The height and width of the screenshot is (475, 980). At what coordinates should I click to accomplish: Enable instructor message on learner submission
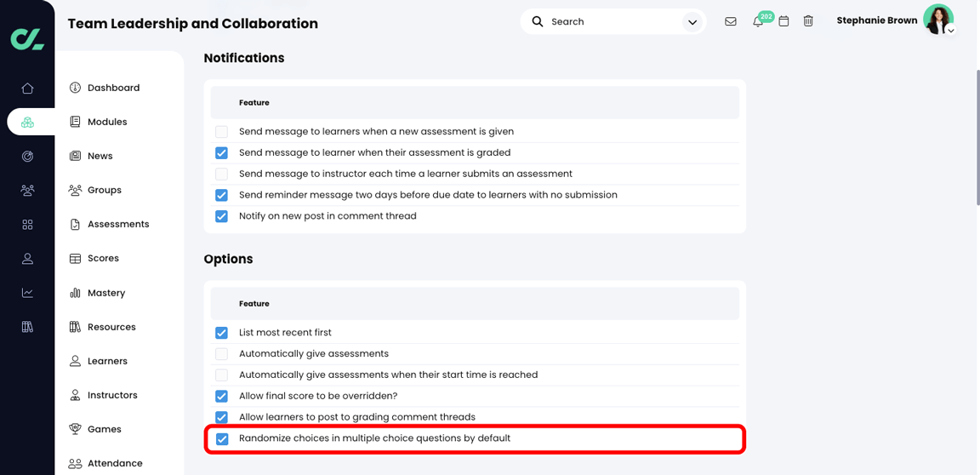[221, 174]
